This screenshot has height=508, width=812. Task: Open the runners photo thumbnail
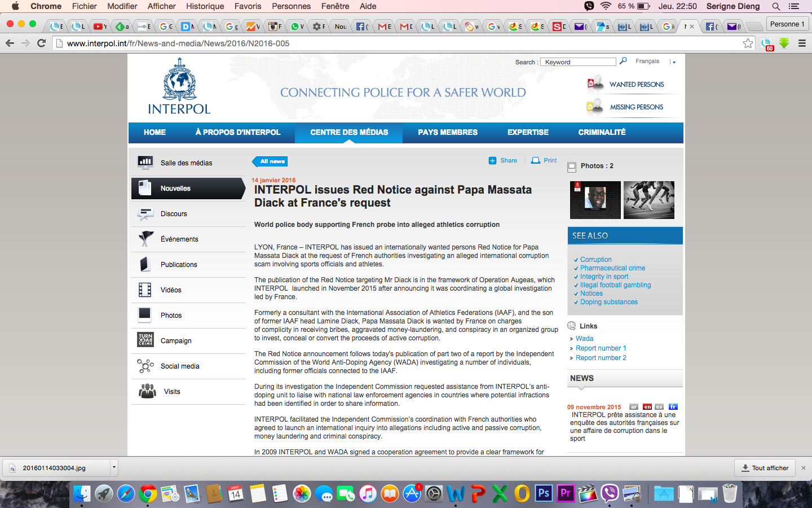point(649,200)
